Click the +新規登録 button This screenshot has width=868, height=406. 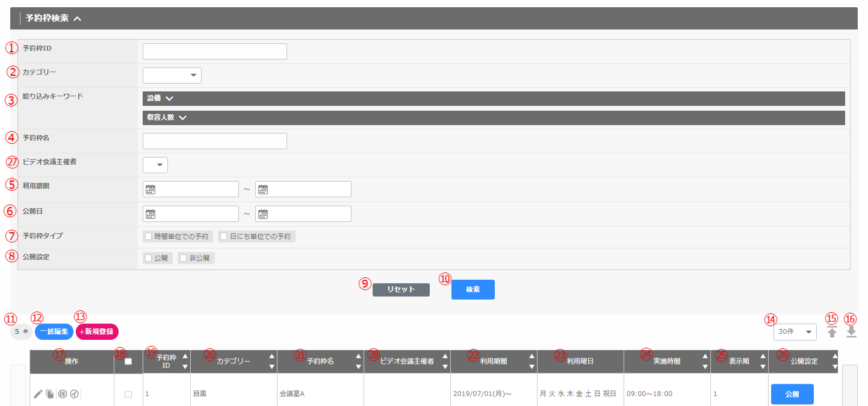point(97,332)
